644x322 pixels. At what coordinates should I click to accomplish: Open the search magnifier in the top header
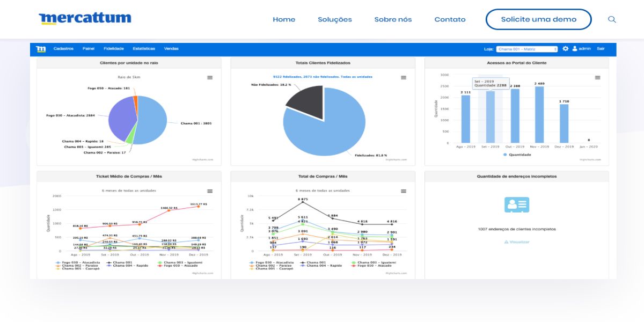tap(612, 19)
